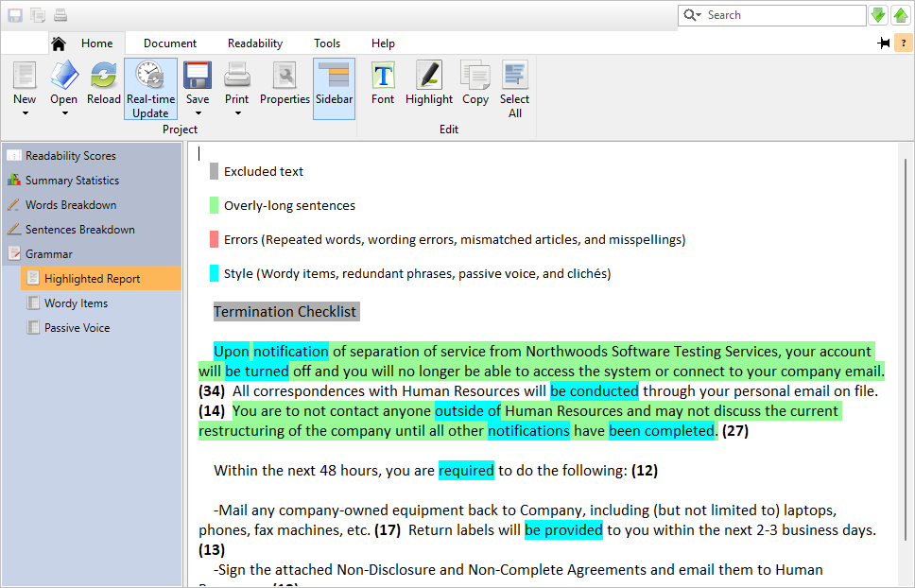The height and width of the screenshot is (588, 915).
Task: Toggle the Sidebar visibility button
Action: [334, 89]
